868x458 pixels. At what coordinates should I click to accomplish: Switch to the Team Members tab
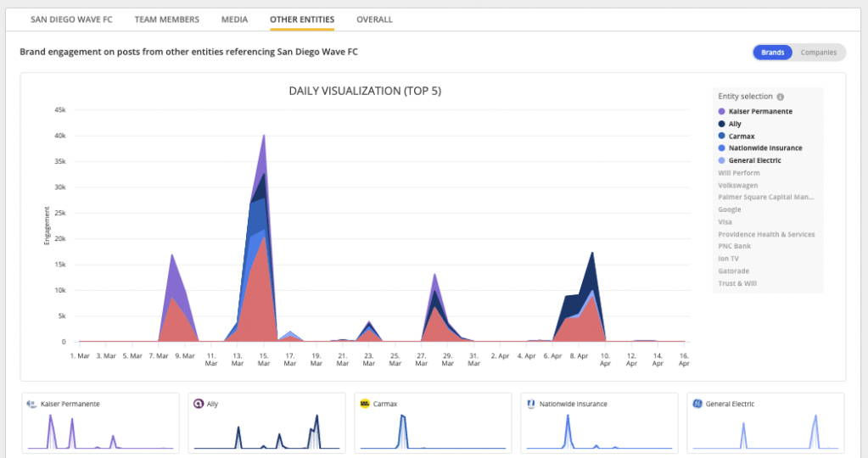click(167, 20)
